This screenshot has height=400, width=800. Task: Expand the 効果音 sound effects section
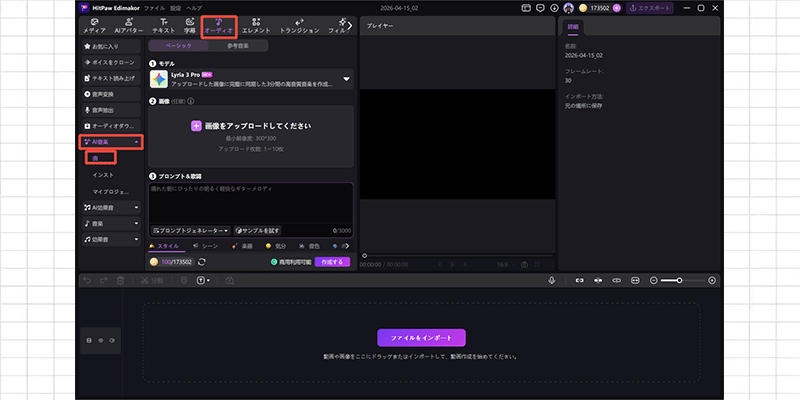tap(111, 239)
